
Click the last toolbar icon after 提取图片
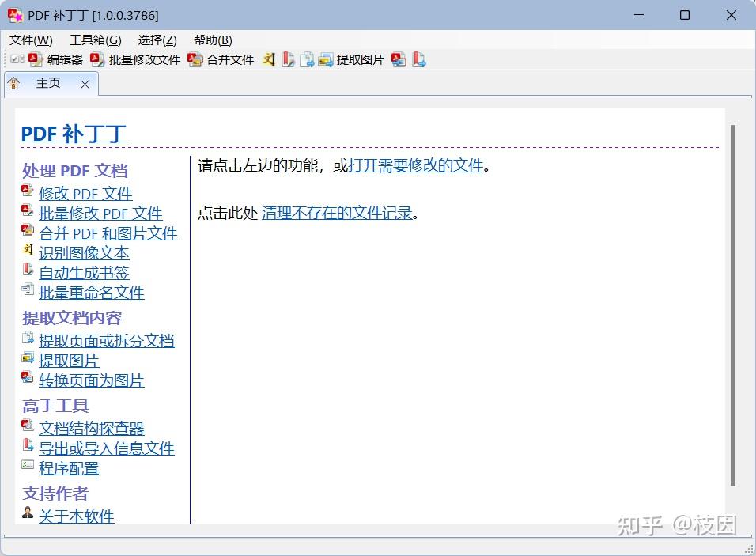(419, 59)
